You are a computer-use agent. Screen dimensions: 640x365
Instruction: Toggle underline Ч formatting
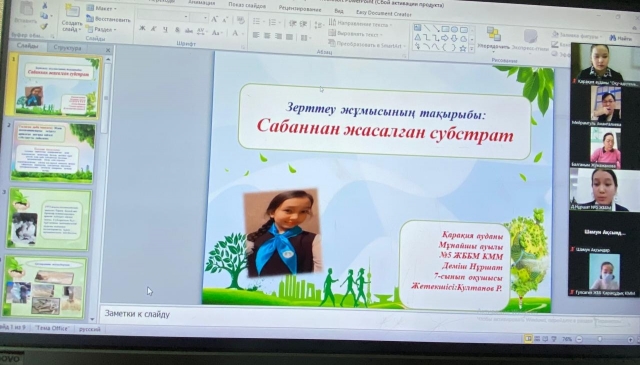click(x=165, y=29)
